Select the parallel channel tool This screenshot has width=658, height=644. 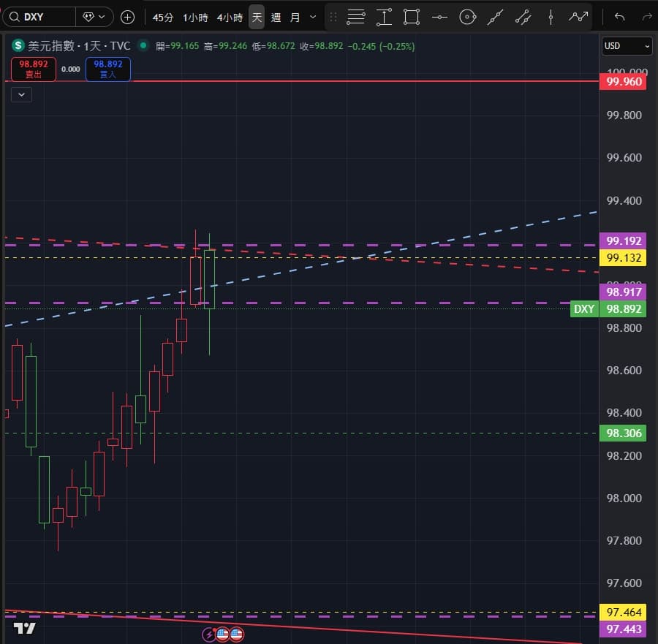[x=523, y=18]
